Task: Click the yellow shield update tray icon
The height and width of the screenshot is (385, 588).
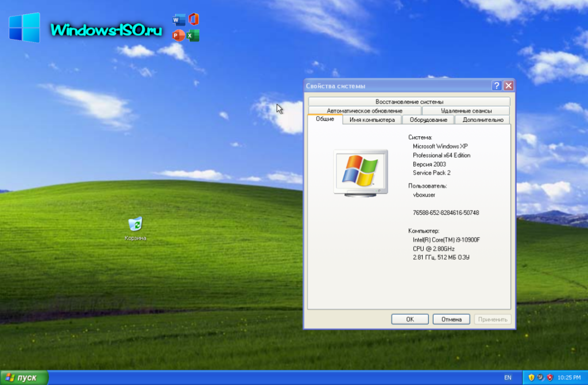Action: coord(531,378)
